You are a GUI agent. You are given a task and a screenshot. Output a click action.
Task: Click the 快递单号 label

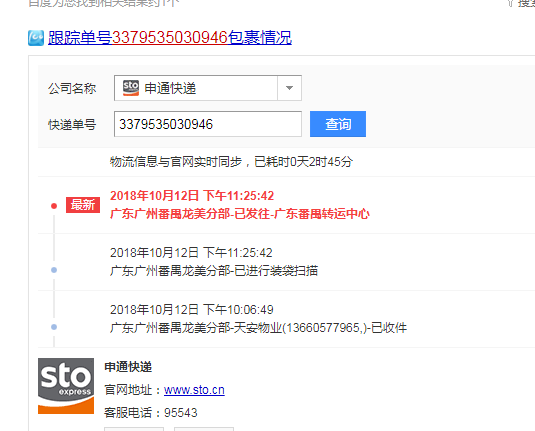click(x=72, y=125)
